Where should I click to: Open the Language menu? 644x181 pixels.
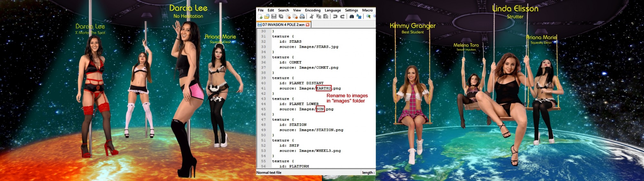click(333, 10)
